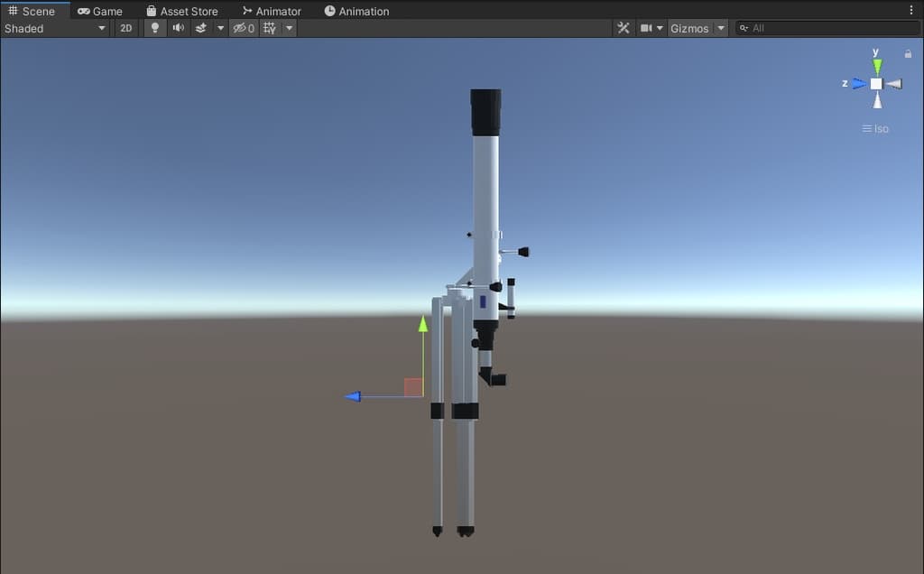Screen dimensions: 924x574
Task: Toggle Gizmos button
Action: point(689,28)
